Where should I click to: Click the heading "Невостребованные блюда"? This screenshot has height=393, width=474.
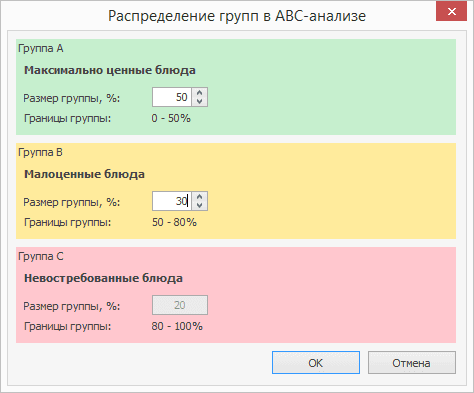coord(103,278)
